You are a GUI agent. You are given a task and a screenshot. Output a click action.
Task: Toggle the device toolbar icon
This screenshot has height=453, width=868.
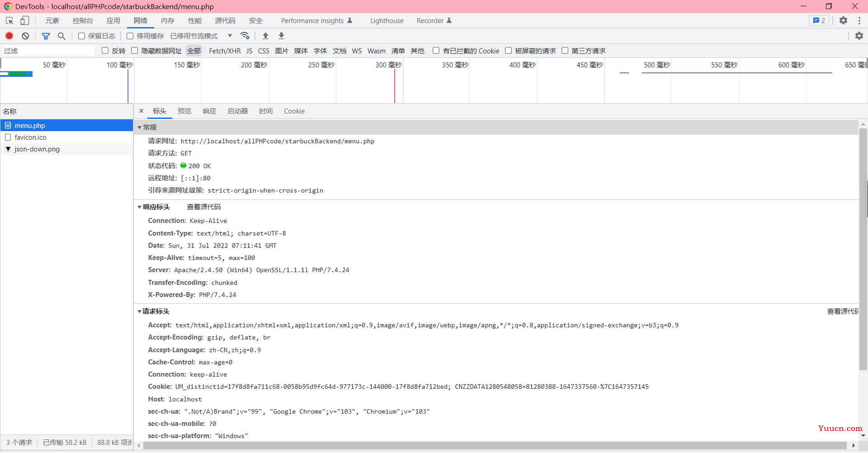click(25, 21)
